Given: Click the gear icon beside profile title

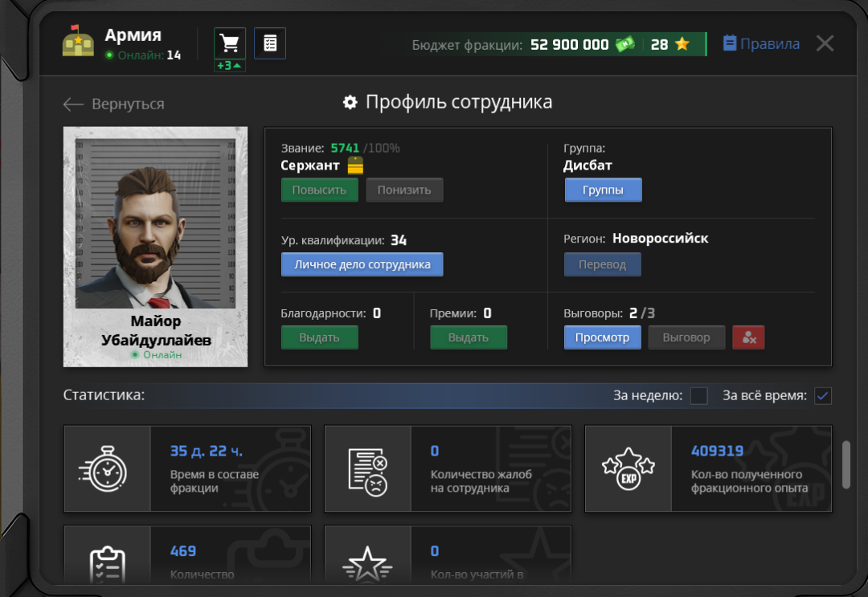Looking at the screenshot, I should (350, 103).
